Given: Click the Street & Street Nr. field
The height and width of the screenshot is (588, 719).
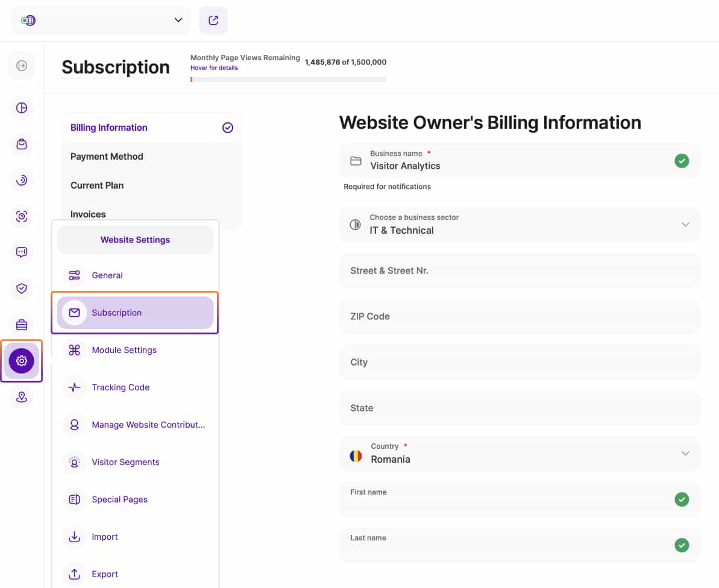Looking at the screenshot, I should pos(520,271).
